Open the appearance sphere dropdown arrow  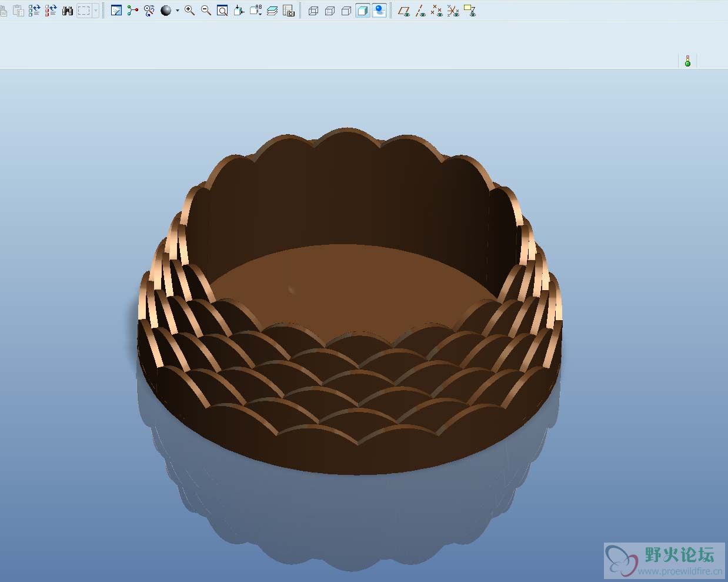[178, 11]
